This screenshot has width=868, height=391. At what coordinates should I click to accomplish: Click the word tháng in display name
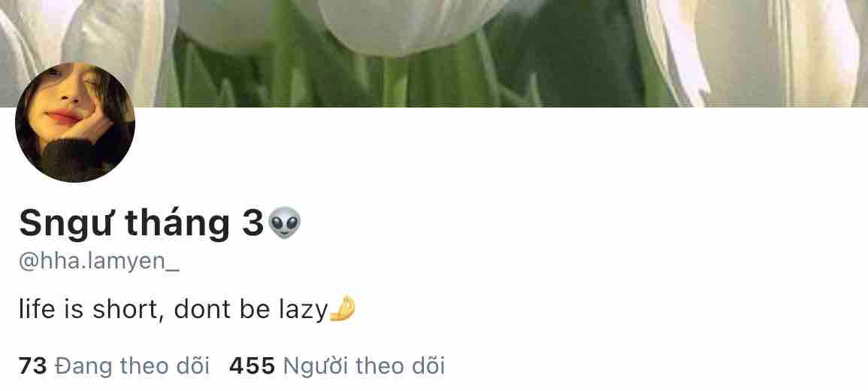[177, 224]
